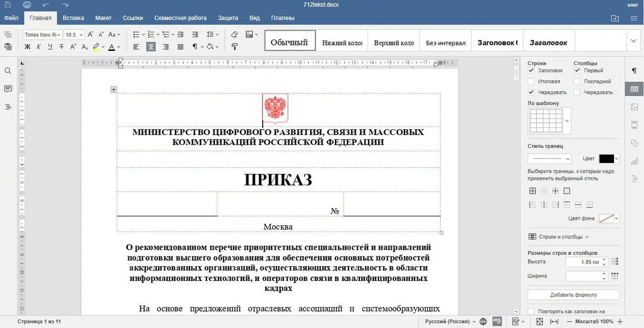Image resolution: width=644 pixels, height=328 pixels.
Task: Align text left
Action: click(x=137, y=47)
